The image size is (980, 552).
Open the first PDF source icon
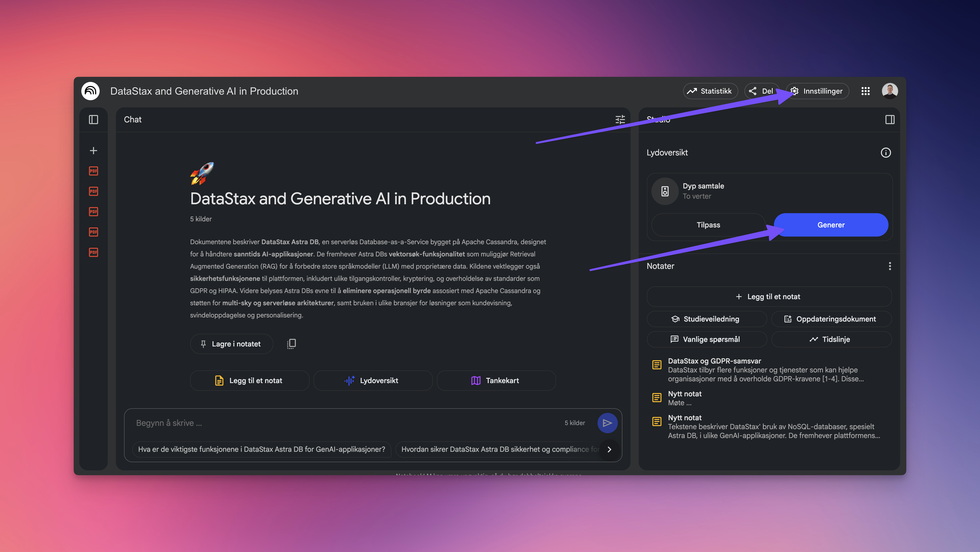click(x=94, y=171)
